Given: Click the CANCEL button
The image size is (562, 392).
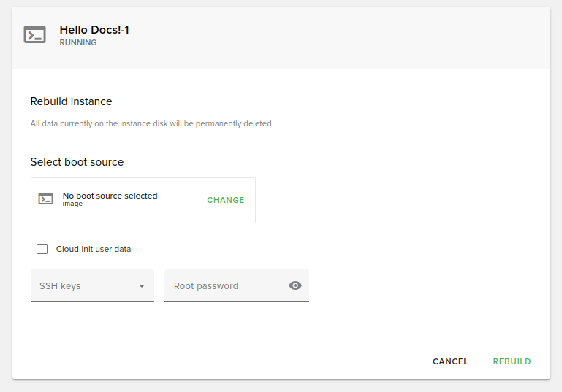Looking at the screenshot, I should click(450, 361).
